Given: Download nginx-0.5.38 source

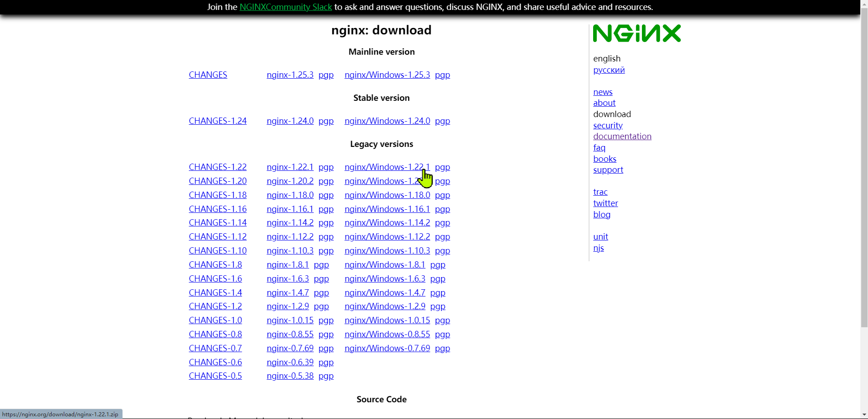Looking at the screenshot, I should point(290,376).
